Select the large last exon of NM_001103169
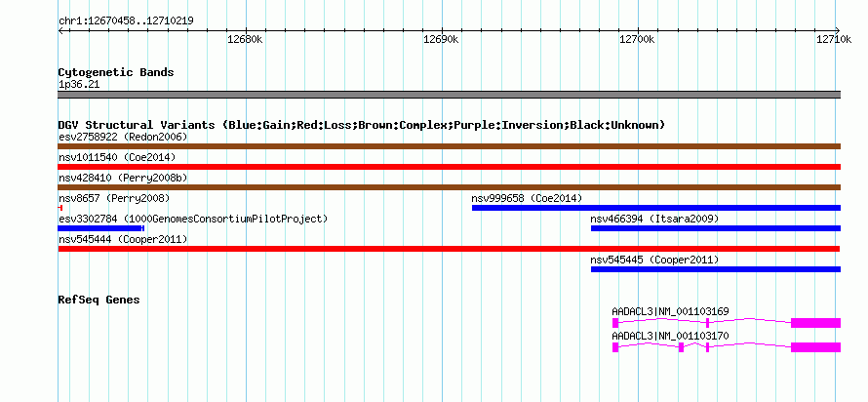The image size is (868, 402). (x=816, y=323)
